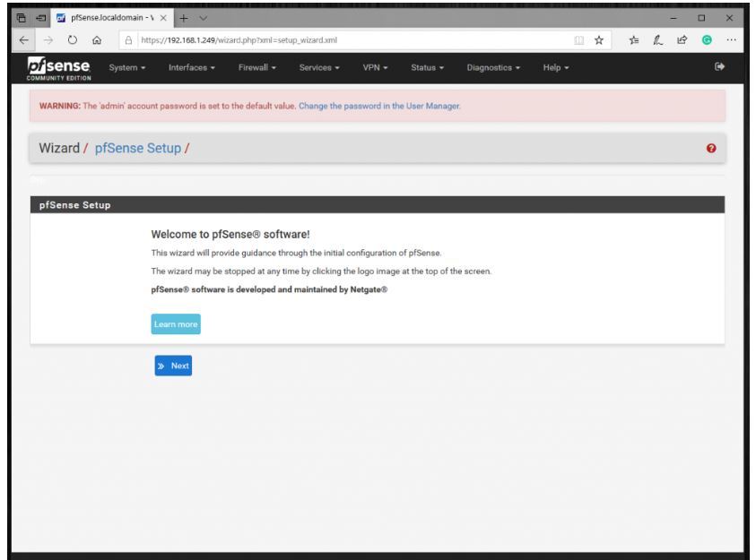Image resolution: width=756 pixels, height=560 pixels.
Task: Open the red help question mark icon
Action: point(710,149)
